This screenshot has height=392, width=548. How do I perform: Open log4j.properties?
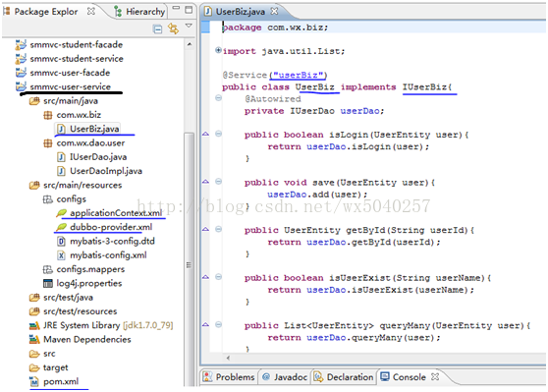pos(89,283)
